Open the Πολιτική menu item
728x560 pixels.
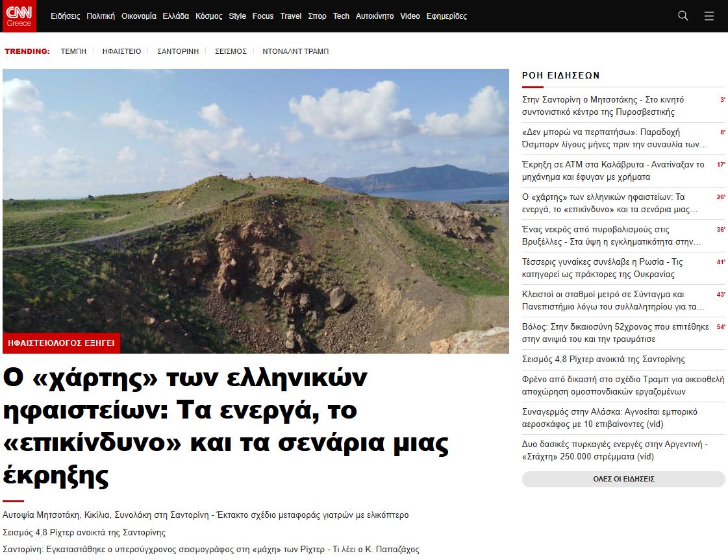coord(101,16)
